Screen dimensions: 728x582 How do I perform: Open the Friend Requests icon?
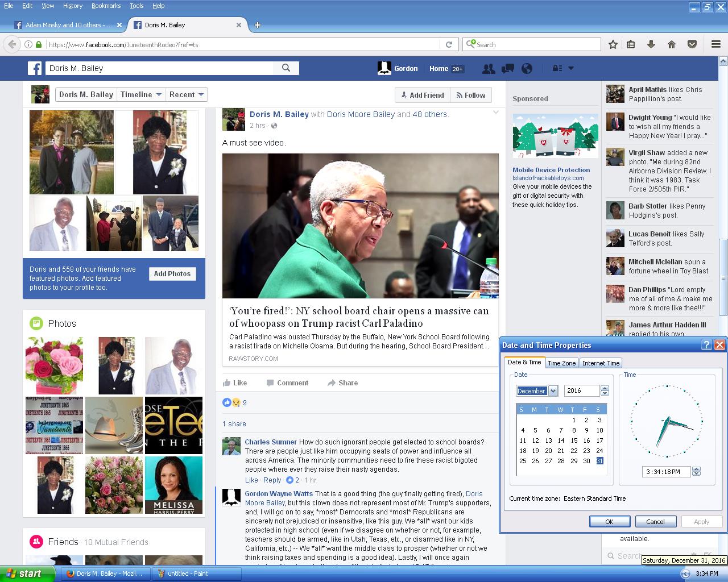[488, 69]
